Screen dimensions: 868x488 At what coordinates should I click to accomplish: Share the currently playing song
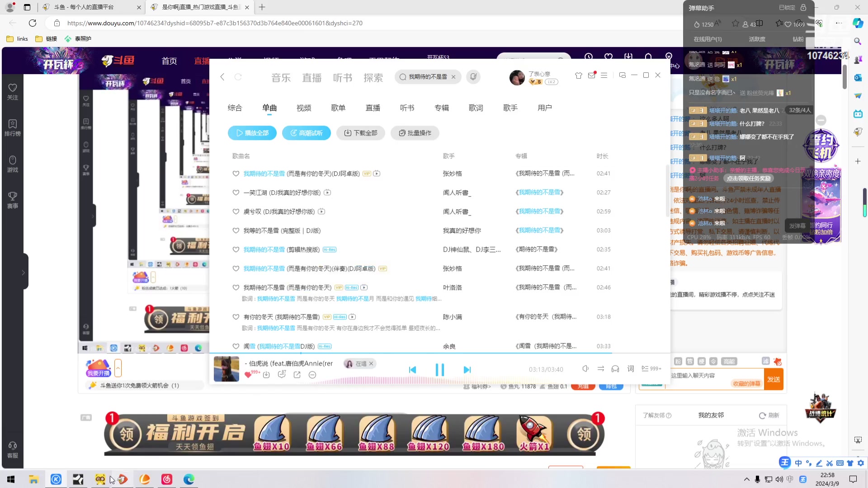coord(297,375)
